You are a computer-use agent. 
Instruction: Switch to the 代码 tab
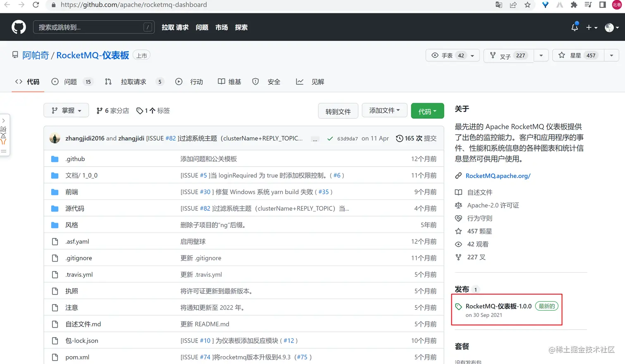coord(27,82)
